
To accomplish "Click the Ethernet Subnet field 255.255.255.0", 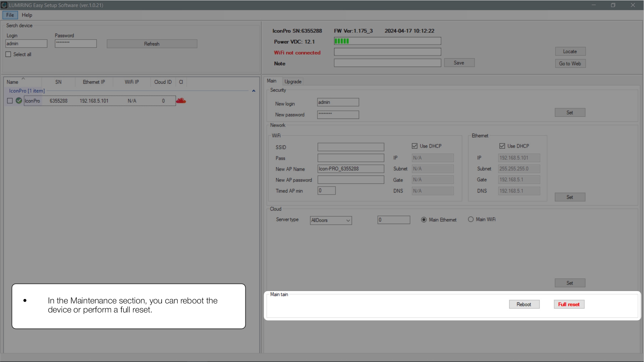I will coord(519,169).
